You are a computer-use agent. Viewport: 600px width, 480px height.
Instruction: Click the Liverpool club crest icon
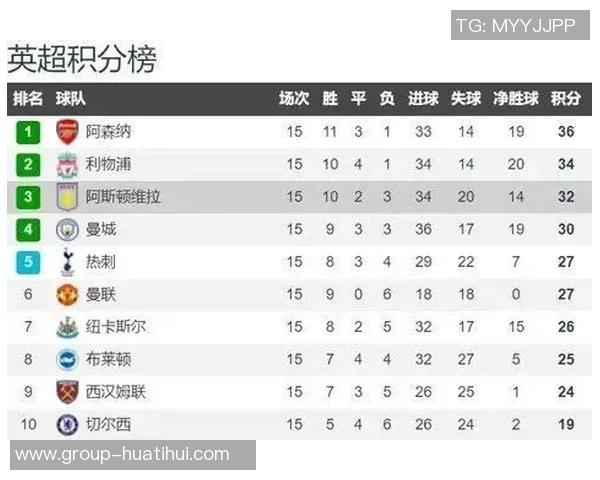tap(67, 164)
